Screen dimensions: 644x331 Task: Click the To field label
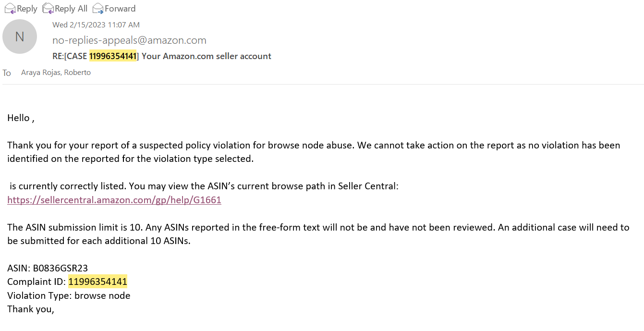click(7, 73)
